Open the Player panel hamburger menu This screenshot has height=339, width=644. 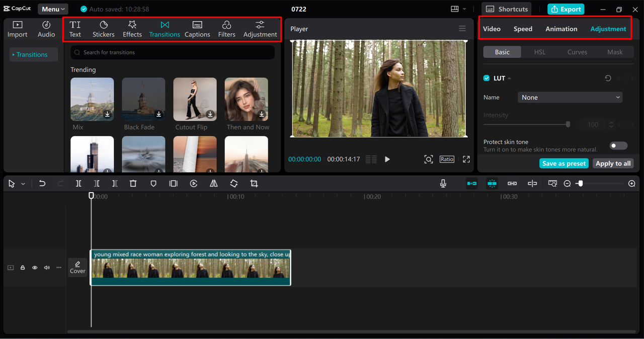pyautogui.click(x=462, y=29)
